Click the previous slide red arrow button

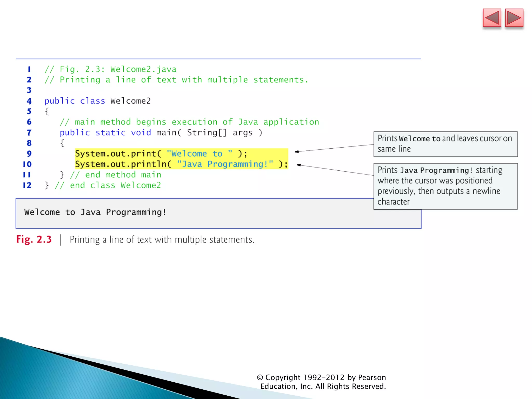[x=492, y=18]
